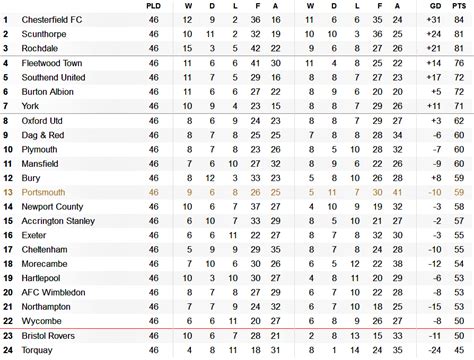Select the Wycombe team name
The image size is (474, 360).
coord(41,321)
